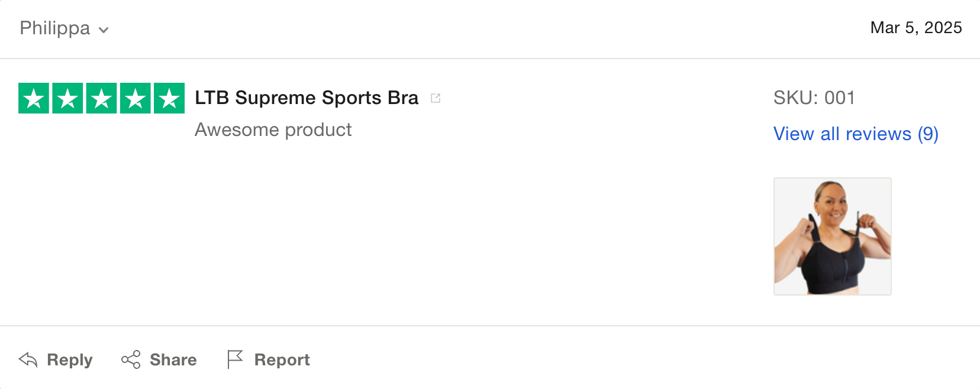Click the Mar 5, 2025 review date
Viewport: 980px width, 389px height.
coord(916,28)
